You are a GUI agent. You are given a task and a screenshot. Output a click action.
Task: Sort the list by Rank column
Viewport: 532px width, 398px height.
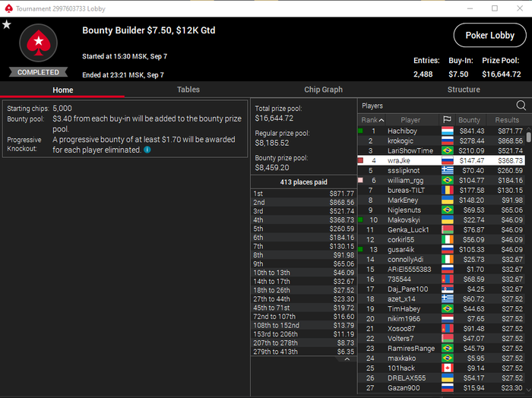tap(372, 120)
